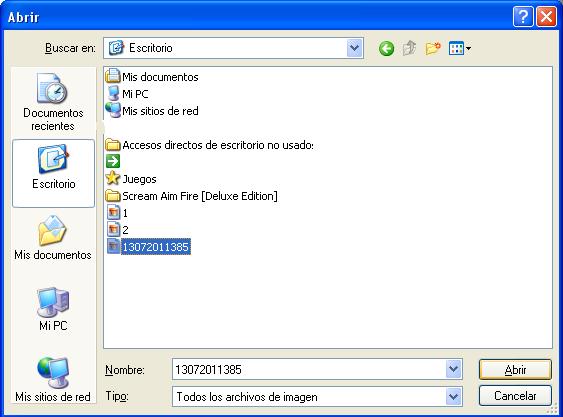The height and width of the screenshot is (417, 563).
Task: Click inside the Nombre text field
Action: pos(310,369)
